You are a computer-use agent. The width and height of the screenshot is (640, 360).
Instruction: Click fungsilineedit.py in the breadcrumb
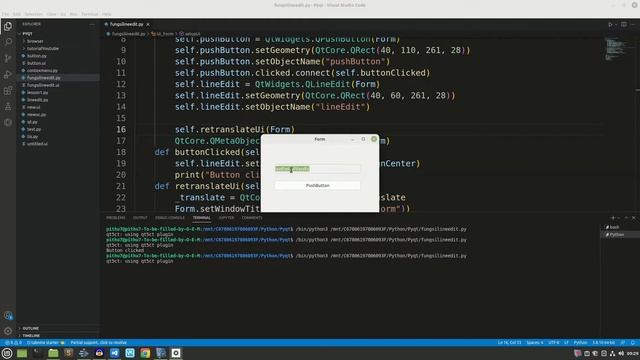(x=128, y=34)
